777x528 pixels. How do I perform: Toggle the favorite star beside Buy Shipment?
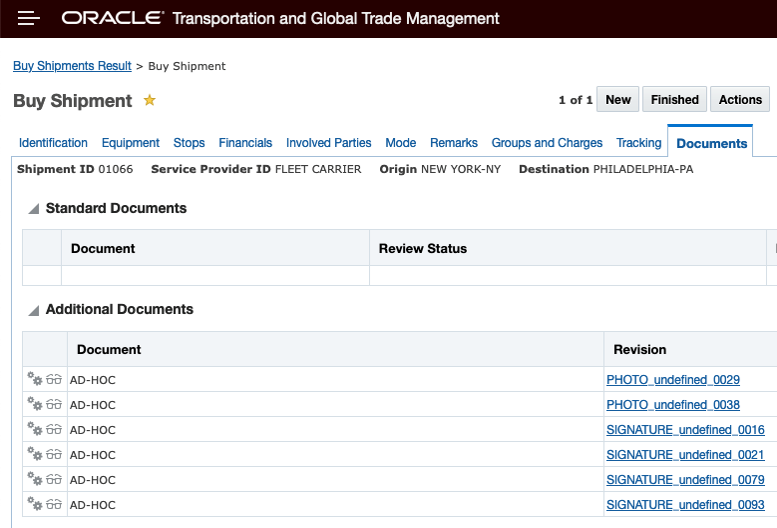pos(150,100)
